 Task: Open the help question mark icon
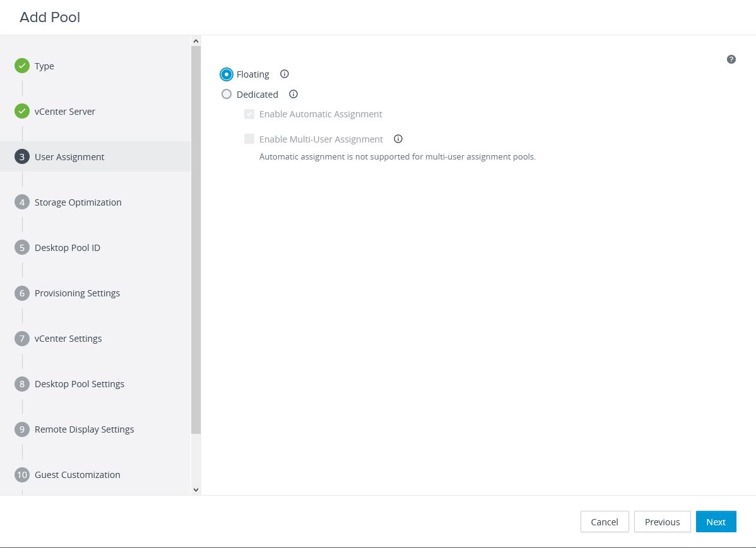pyautogui.click(x=731, y=59)
